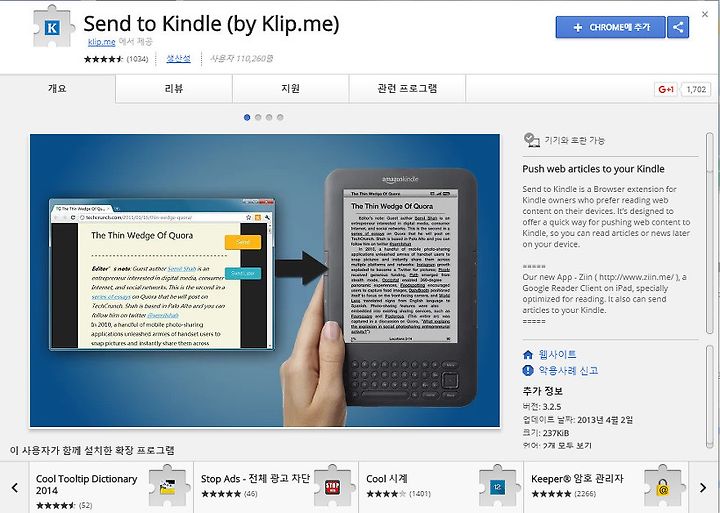This screenshot has width=720, height=513.
Task: Select the third screenshot carousel dot
Action: [x=269, y=118]
